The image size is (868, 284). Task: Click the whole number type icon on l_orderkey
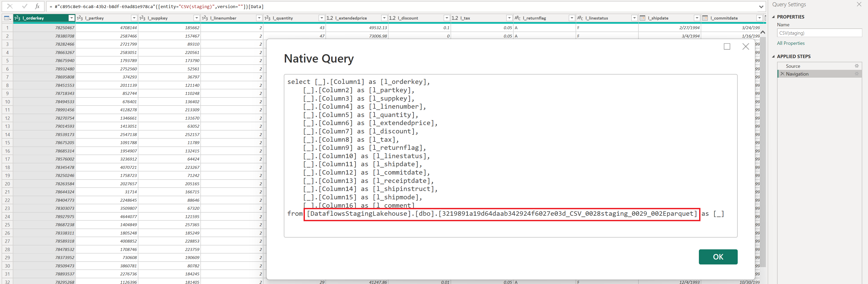(x=17, y=18)
